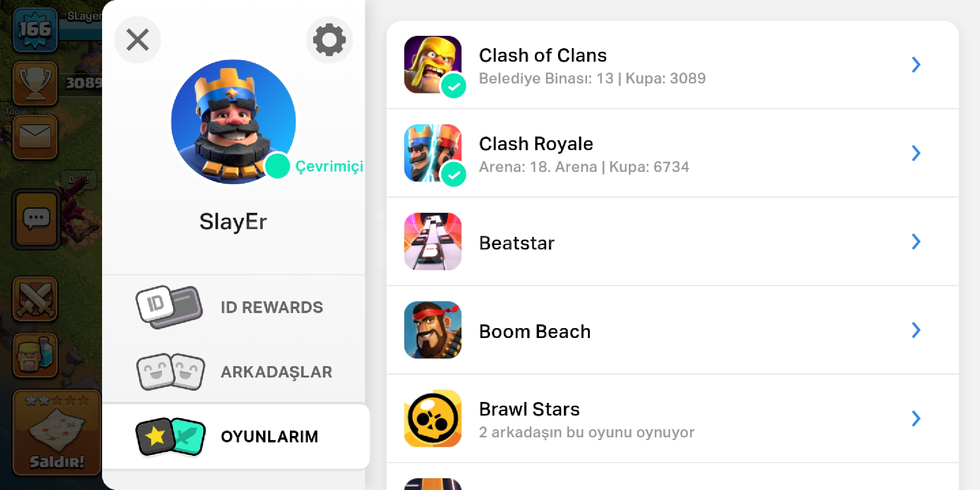Open the crossed swords war icon
The image size is (980, 490).
pyautogui.click(x=35, y=299)
